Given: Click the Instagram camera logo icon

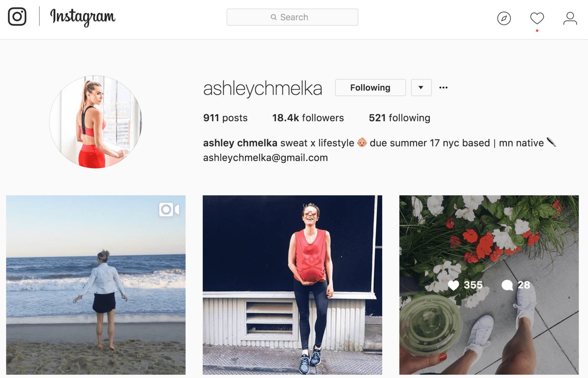Looking at the screenshot, I should point(17,16).
